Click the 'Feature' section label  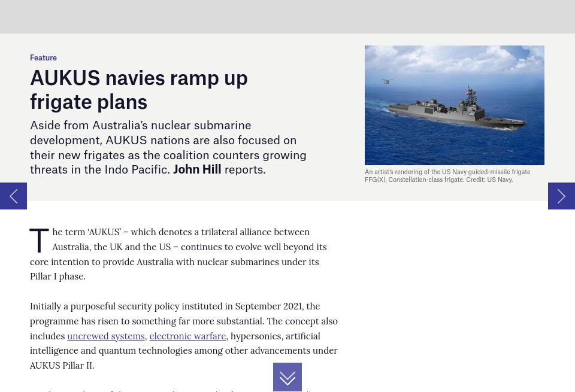pos(43,57)
